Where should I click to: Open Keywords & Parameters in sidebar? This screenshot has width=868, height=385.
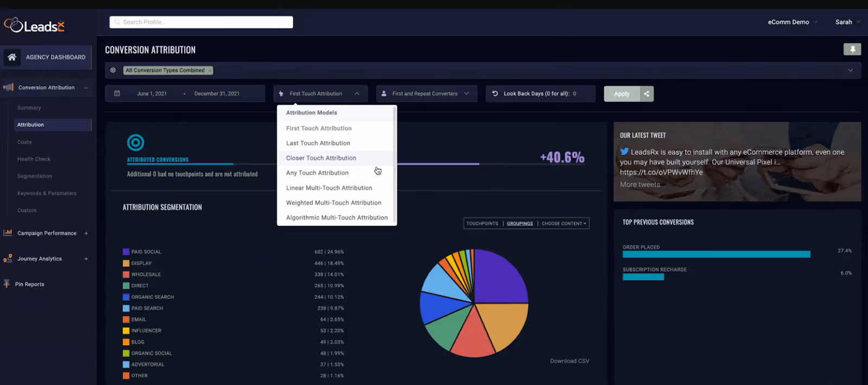(x=47, y=193)
